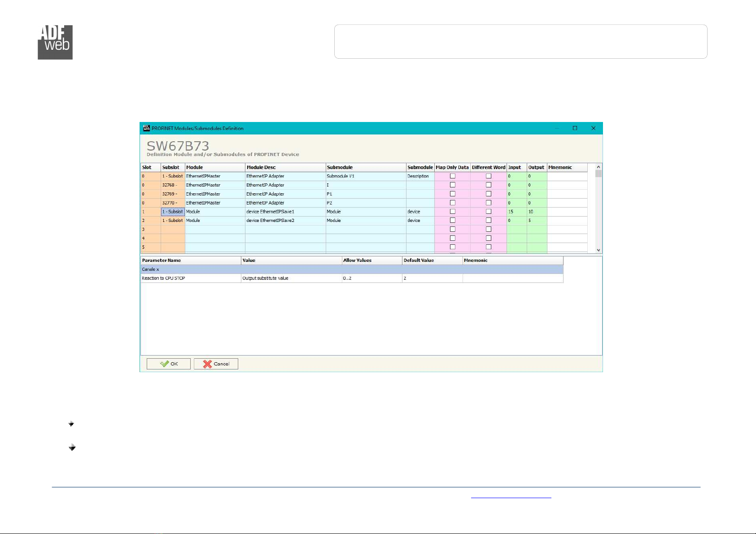Tick Map Only Data in slot 4 row
This screenshot has width=756, height=534.
pos(453,238)
